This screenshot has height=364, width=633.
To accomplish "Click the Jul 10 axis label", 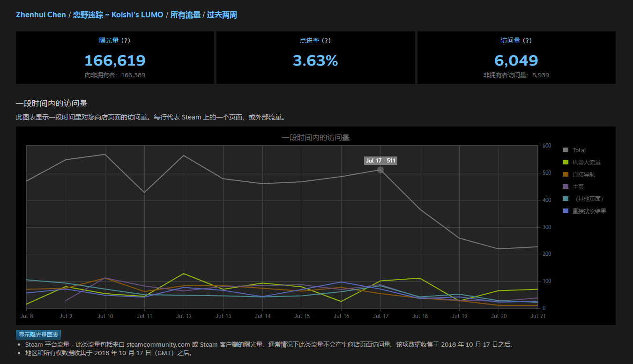I will pos(105,317).
